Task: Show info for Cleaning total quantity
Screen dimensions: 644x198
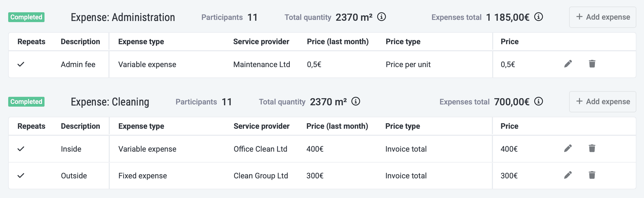Action: [x=356, y=101]
